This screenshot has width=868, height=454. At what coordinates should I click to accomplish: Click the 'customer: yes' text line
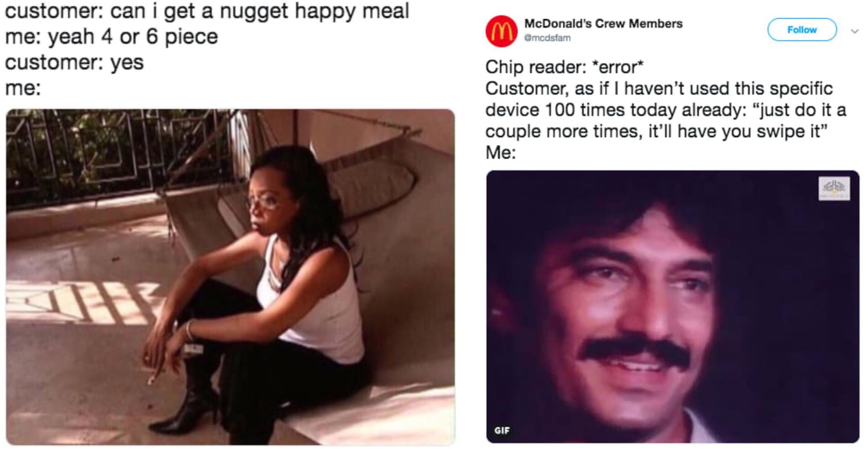click(74, 63)
